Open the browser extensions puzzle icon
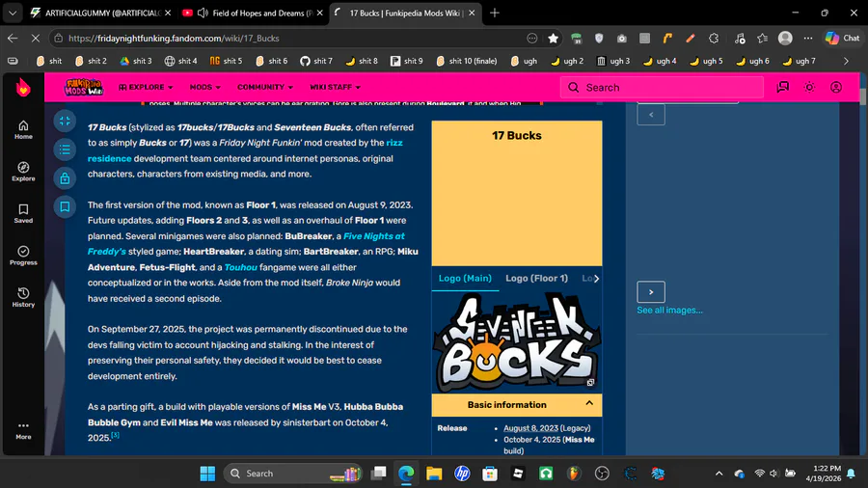Image resolution: width=868 pixels, height=488 pixels. coord(714,39)
